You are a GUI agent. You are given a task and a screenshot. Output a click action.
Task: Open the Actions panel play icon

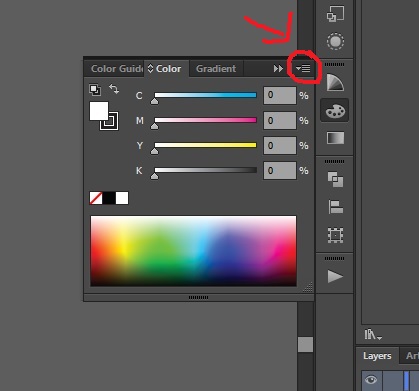pos(335,276)
